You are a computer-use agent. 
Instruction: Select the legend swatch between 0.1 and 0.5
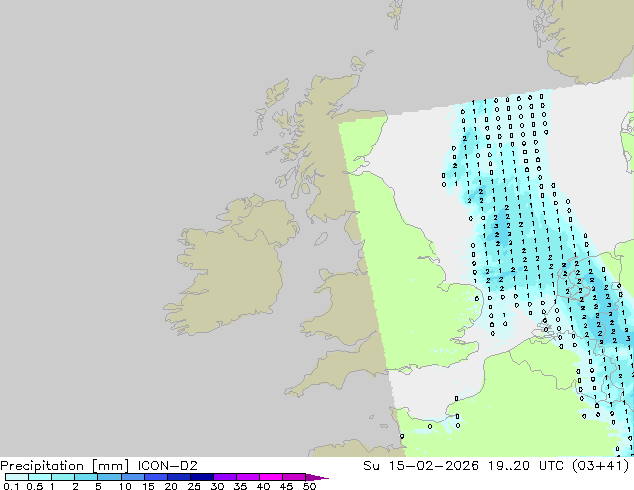click(17, 477)
